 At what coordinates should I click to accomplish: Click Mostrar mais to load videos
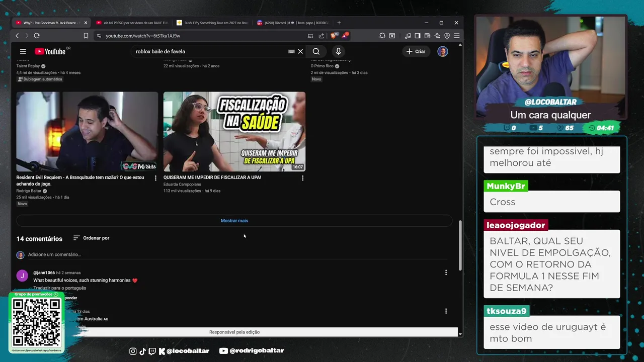(x=234, y=221)
